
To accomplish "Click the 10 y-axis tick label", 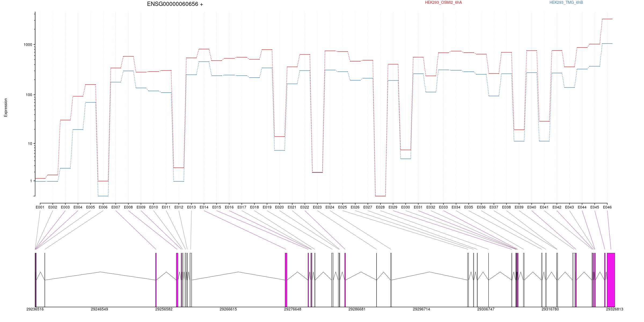I will click(30, 144).
